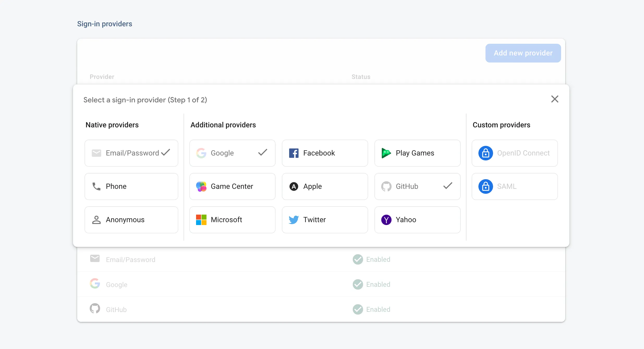Image resolution: width=644 pixels, height=349 pixels.
Task: Select the Yahoo provider card
Action: (x=417, y=220)
